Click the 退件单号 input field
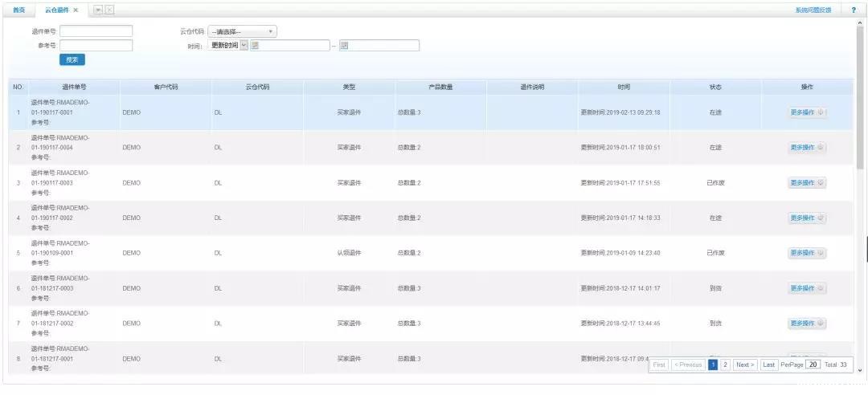 [x=96, y=31]
